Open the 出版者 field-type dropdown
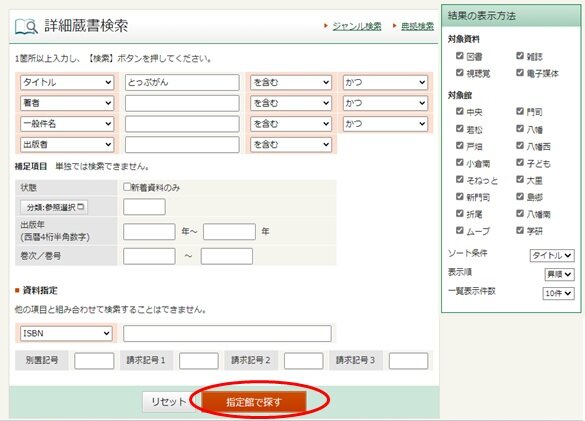 (x=67, y=144)
